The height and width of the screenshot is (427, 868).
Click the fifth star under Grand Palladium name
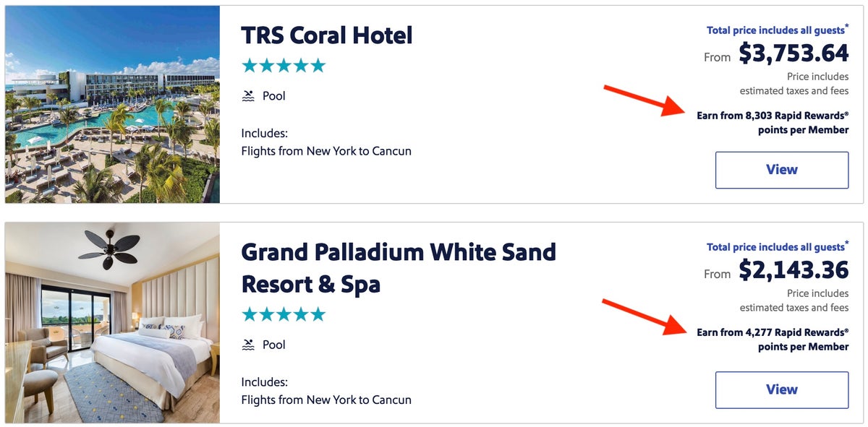pyautogui.click(x=320, y=314)
